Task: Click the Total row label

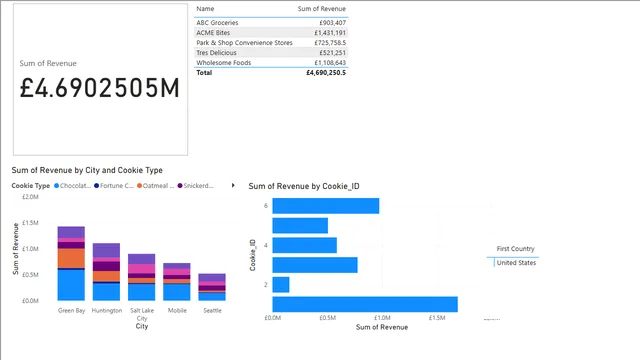Action: (204, 73)
